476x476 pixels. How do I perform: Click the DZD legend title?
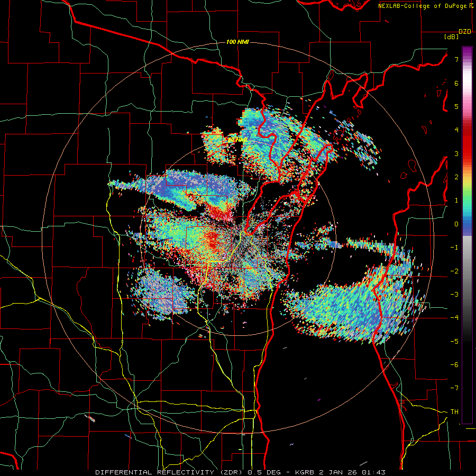coord(465,32)
